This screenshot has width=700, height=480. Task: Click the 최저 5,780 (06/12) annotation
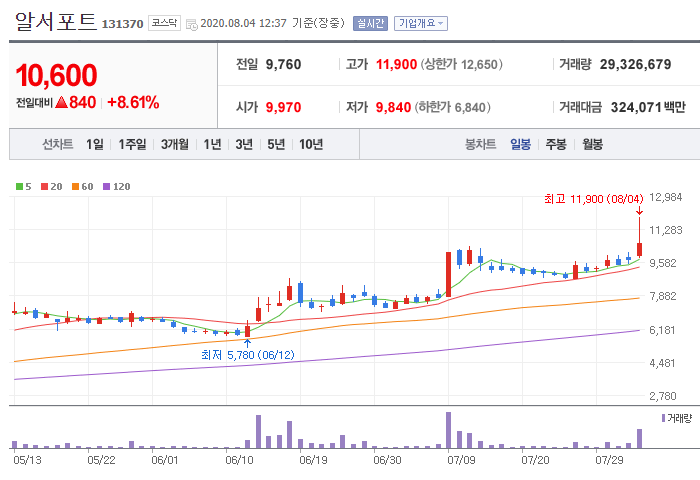[248, 355]
